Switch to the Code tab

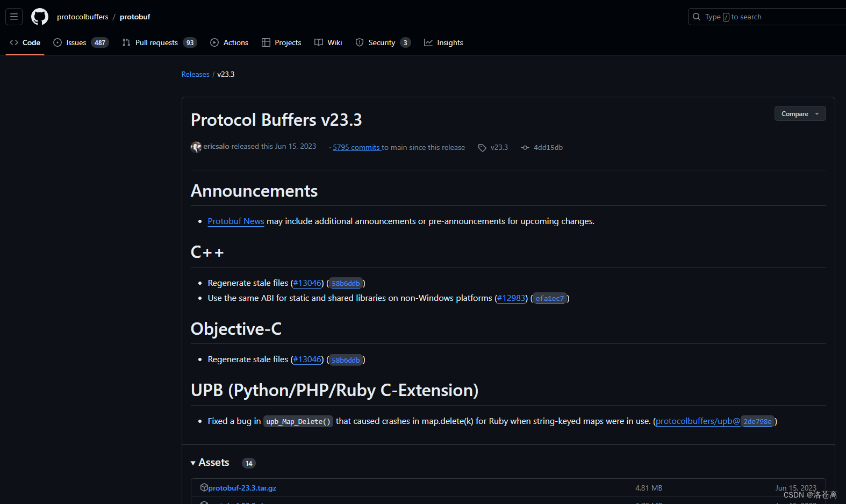point(25,42)
